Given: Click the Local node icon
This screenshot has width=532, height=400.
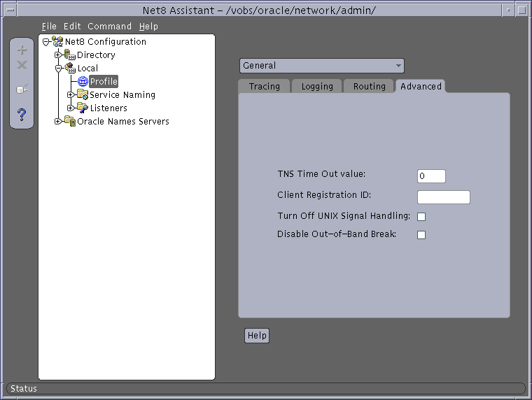Looking at the screenshot, I should (x=70, y=68).
